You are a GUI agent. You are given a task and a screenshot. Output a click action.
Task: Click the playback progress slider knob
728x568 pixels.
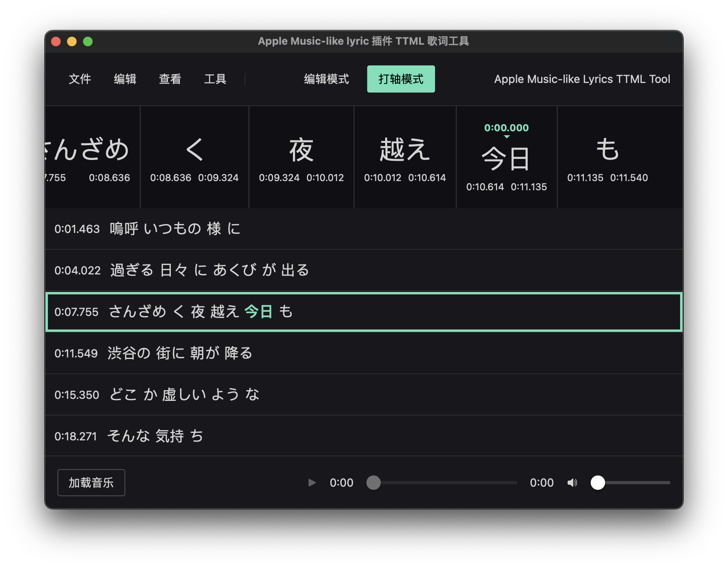(x=374, y=483)
